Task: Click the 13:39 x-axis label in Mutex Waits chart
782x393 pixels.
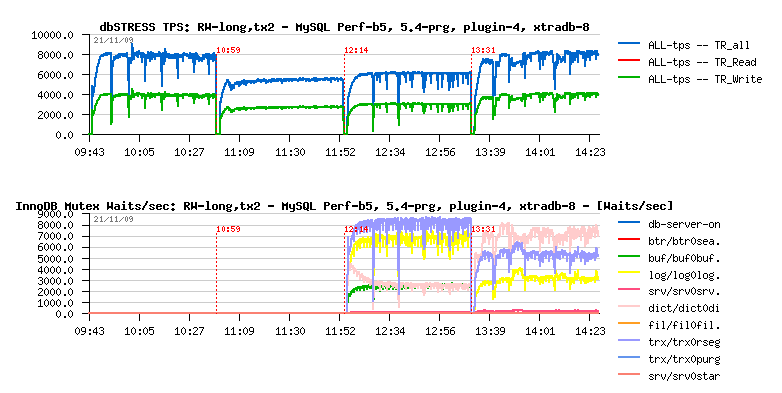Action: point(490,331)
